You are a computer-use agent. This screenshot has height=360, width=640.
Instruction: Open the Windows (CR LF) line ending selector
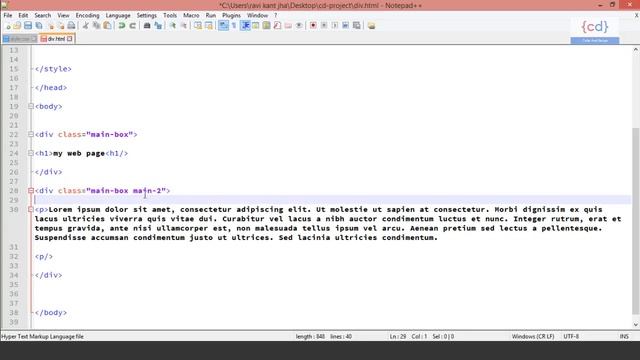[533, 336]
